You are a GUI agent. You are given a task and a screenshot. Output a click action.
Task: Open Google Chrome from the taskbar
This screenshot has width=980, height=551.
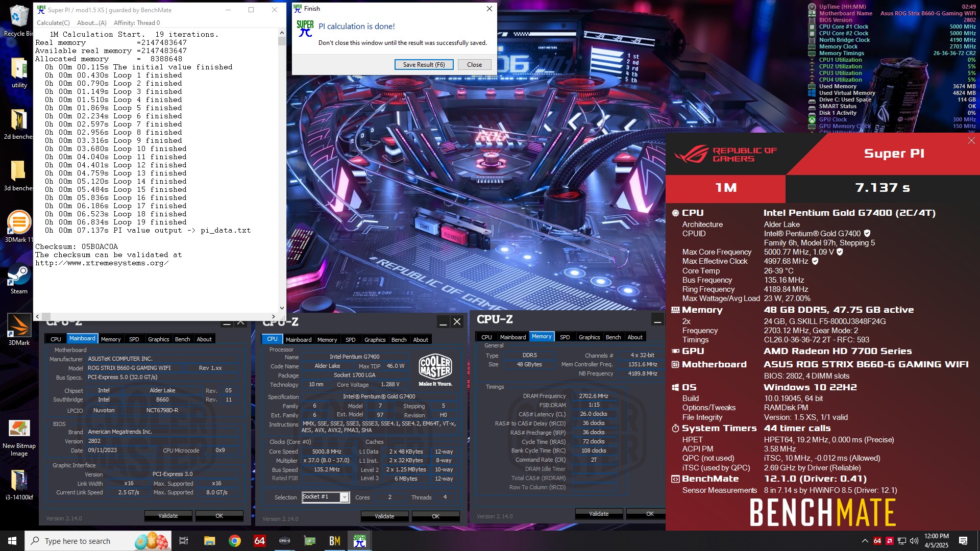[x=235, y=541]
